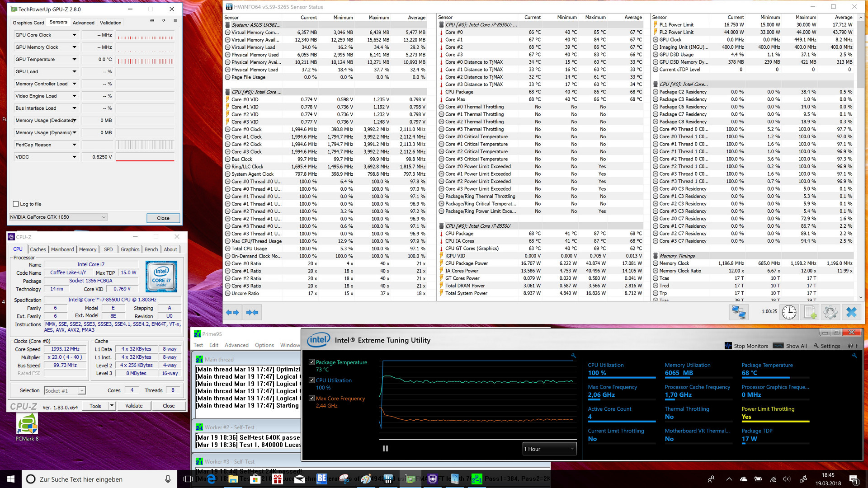Viewport: 868px width, 488px height.
Task: Click HWiNFO log file icon
Action: click(x=810, y=312)
